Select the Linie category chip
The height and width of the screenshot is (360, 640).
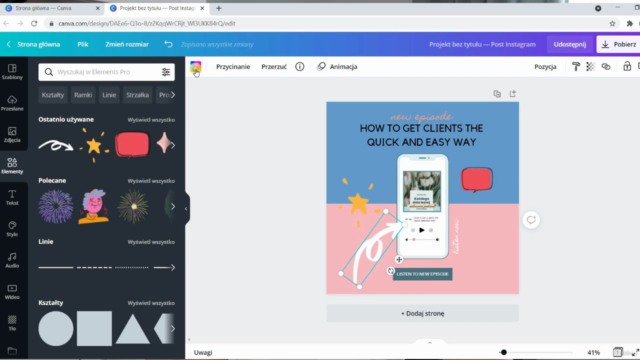pos(109,95)
